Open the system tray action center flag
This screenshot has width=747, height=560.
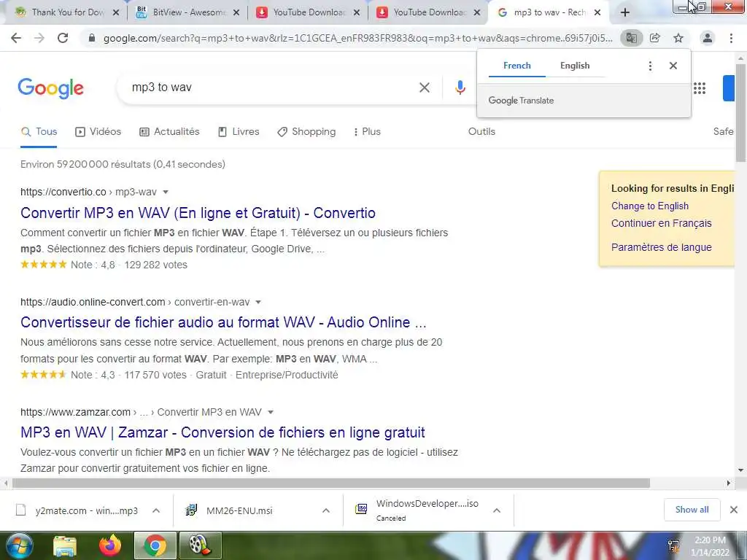673,546
